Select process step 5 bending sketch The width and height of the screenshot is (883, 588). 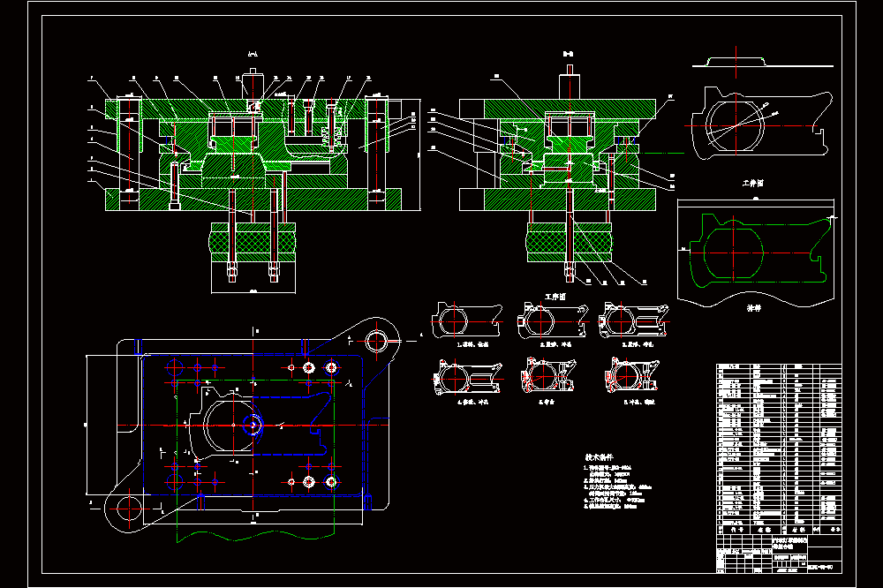click(x=548, y=376)
